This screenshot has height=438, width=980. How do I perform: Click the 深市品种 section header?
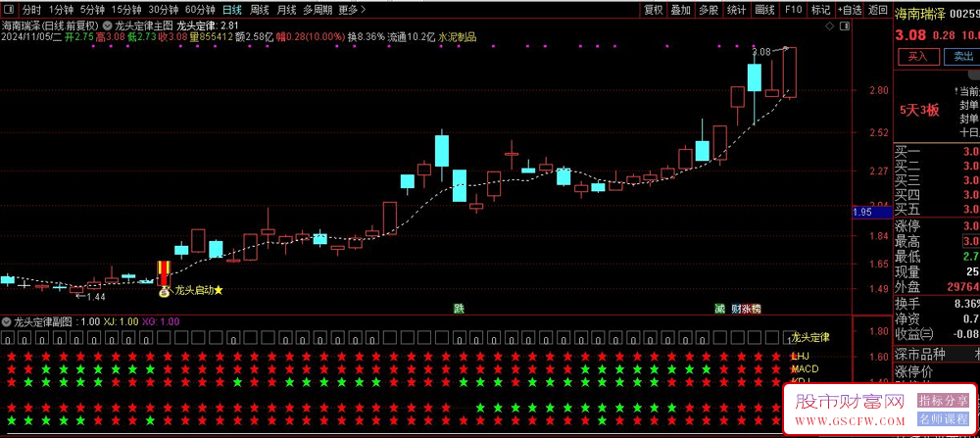click(920, 355)
